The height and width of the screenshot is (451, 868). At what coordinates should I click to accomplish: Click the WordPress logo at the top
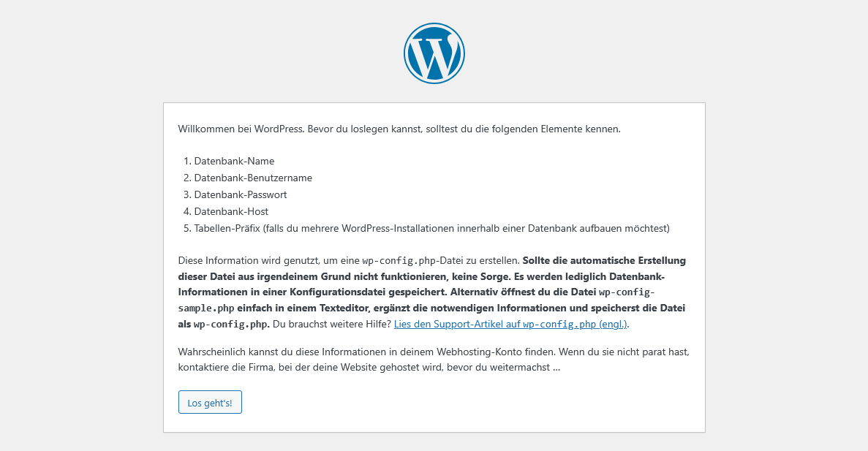pyautogui.click(x=434, y=53)
